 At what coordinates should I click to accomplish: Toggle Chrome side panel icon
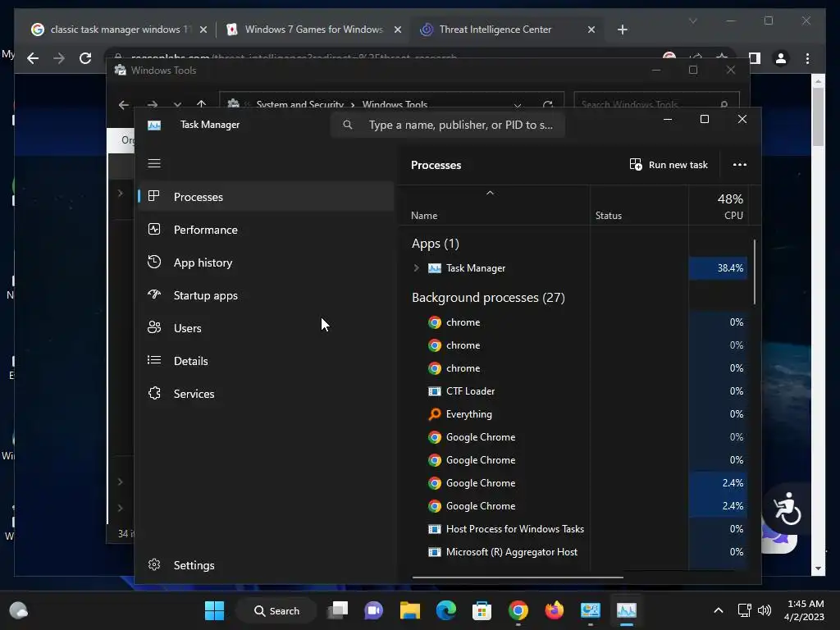755,58
